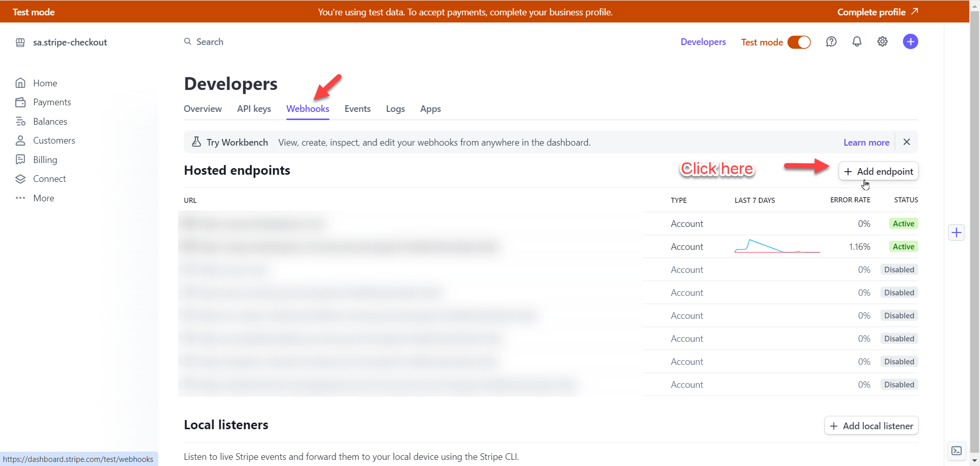Open the Home sidebar icon
Image resolution: width=980 pixels, height=466 pixels.
coord(20,83)
